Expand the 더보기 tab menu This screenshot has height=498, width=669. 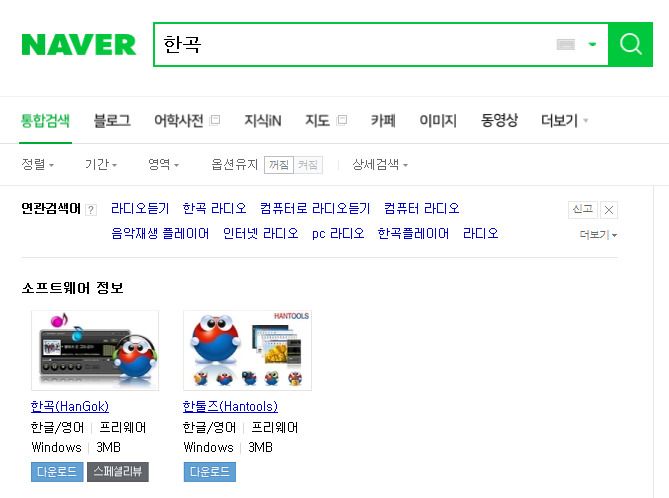(564, 120)
